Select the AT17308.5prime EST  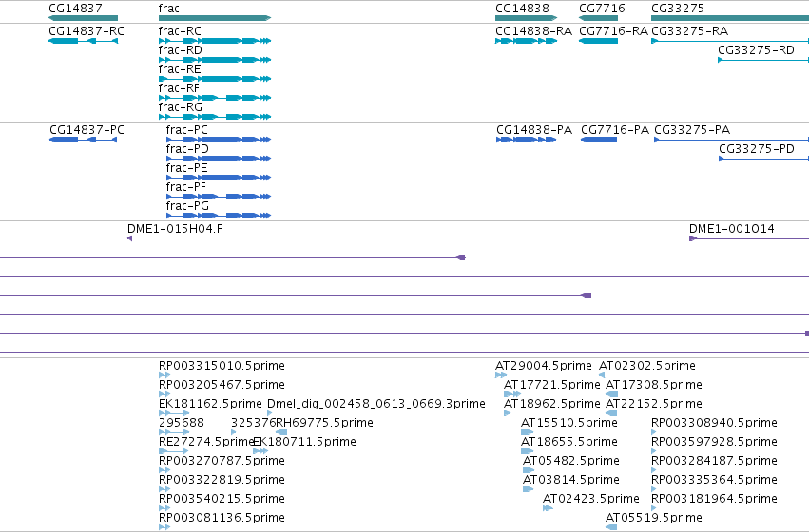(611, 394)
